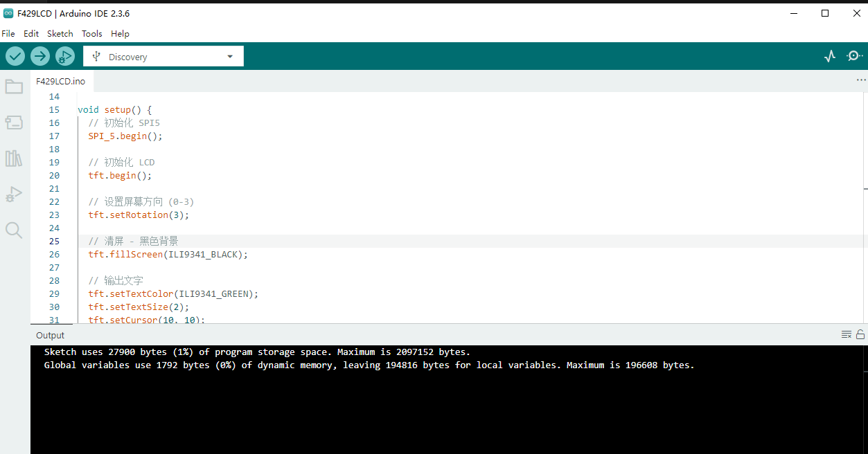The height and width of the screenshot is (454, 868).
Task: Select the F429LCD.ino tab
Action: click(61, 81)
